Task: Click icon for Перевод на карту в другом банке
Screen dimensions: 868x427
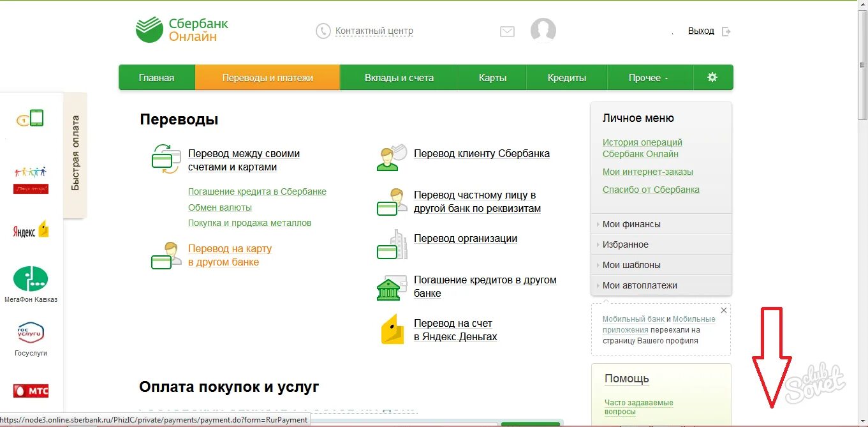Action: point(166,255)
